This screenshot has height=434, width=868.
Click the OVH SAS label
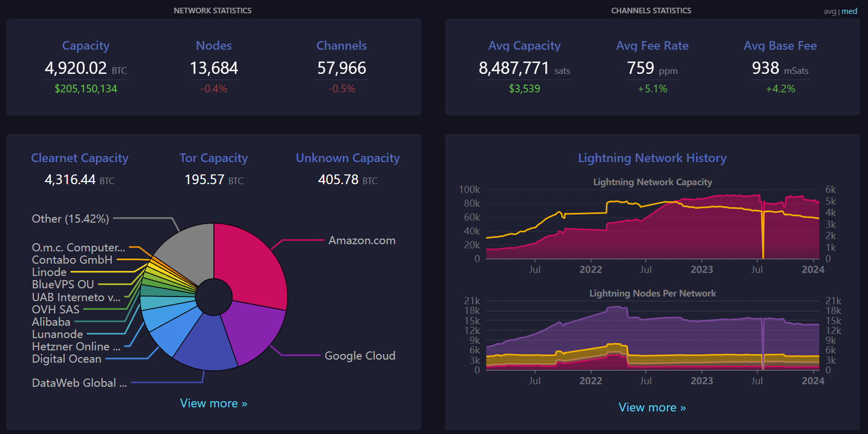click(x=56, y=309)
